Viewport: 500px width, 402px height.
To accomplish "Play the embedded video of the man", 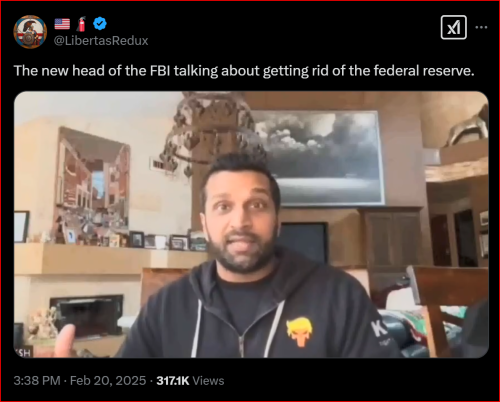I will [x=251, y=224].
